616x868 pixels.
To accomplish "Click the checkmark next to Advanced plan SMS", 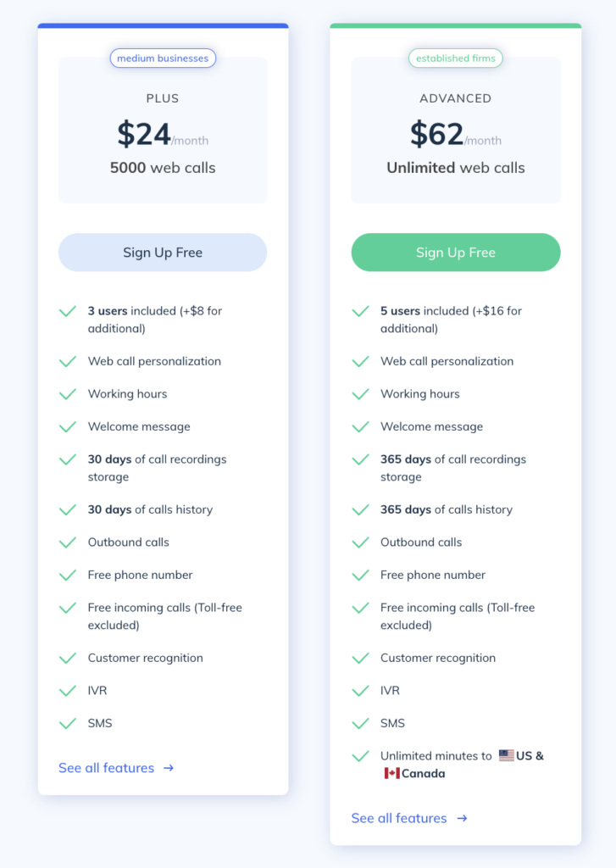I will [x=360, y=723].
